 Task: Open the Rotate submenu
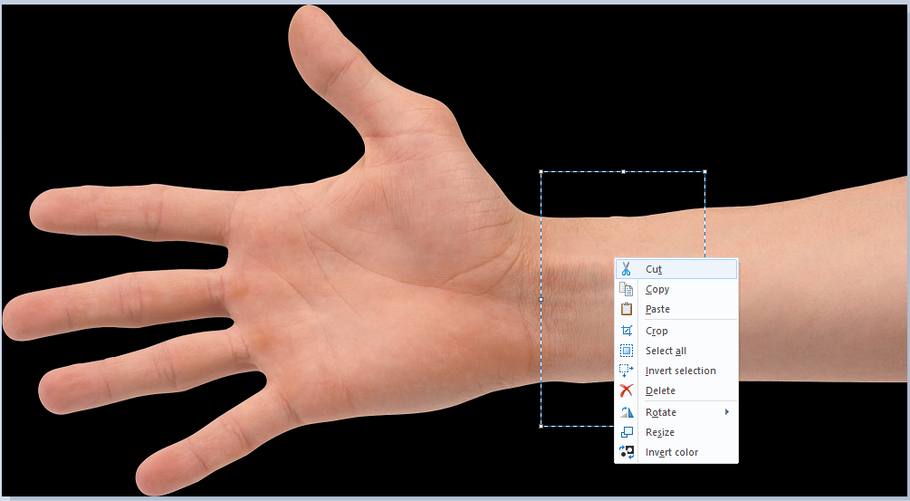pos(677,412)
